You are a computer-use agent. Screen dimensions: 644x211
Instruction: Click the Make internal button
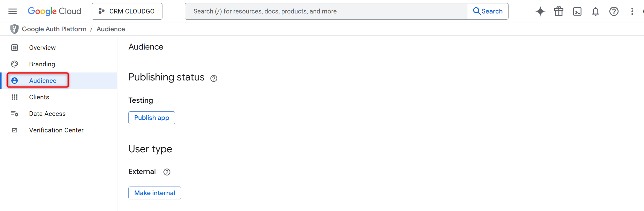(154, 193)
